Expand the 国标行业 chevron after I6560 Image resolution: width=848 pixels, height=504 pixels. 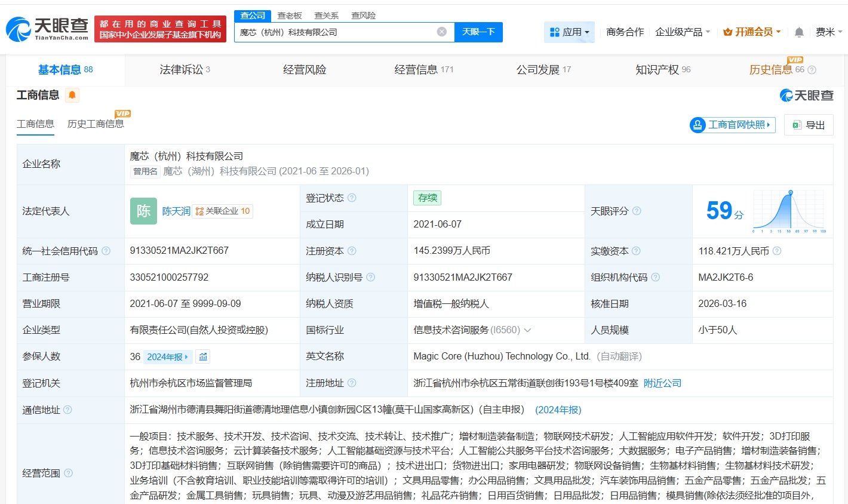[x=527, y=330]
